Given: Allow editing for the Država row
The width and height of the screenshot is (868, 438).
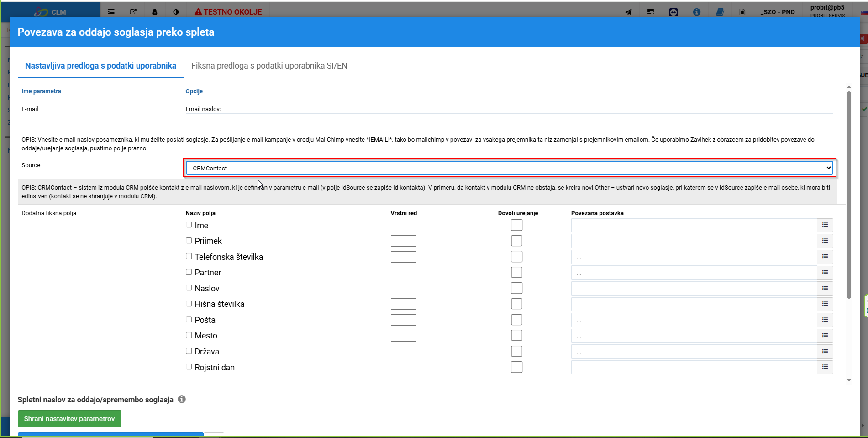Looking at the screenshot, I should tap(516, 351).
